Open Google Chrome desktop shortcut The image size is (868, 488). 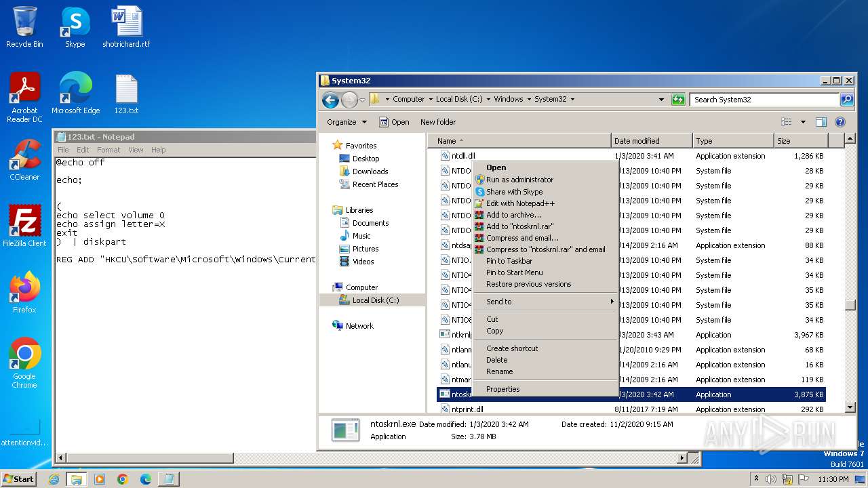click(24, 363)
